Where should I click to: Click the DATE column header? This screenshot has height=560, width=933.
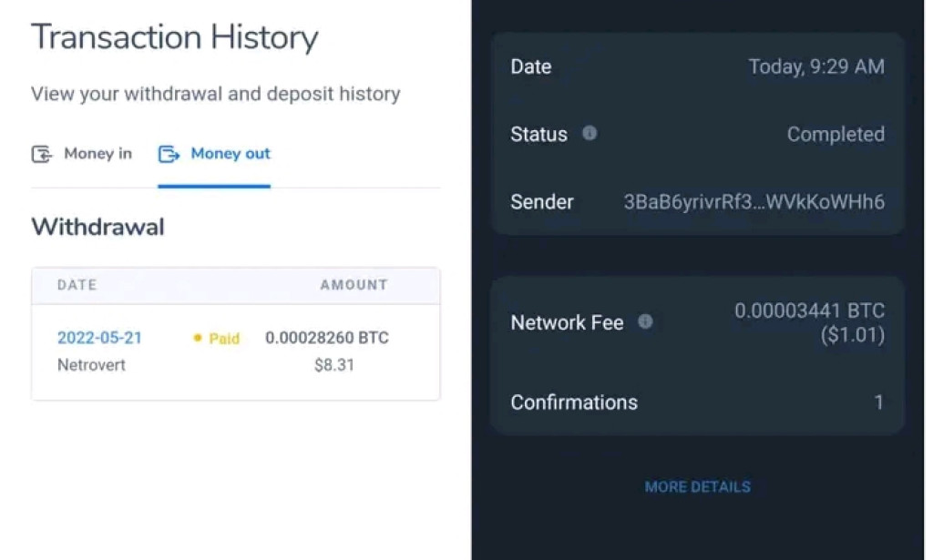pos(76,285)
